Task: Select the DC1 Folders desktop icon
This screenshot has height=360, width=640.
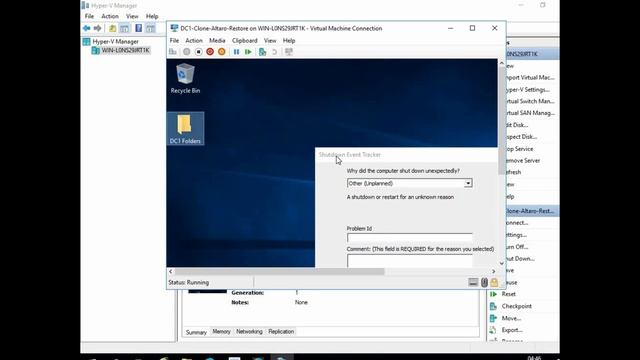Action: 185,129
